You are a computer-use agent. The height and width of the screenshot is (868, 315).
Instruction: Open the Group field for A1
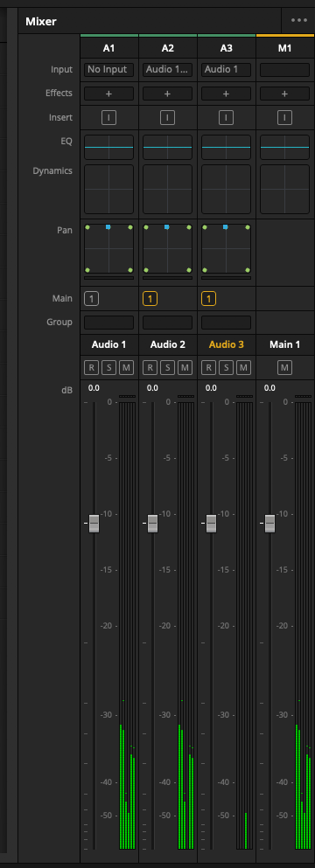coord(108,323)
